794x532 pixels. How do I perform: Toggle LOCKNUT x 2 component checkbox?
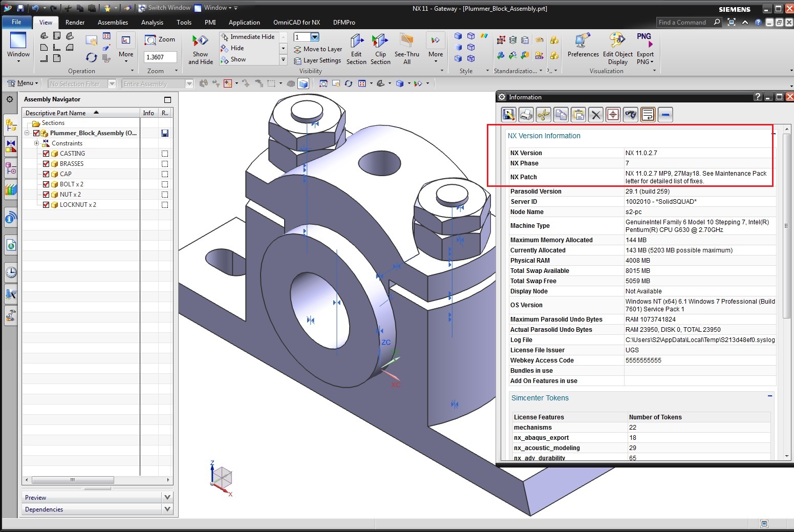(46, 205)
